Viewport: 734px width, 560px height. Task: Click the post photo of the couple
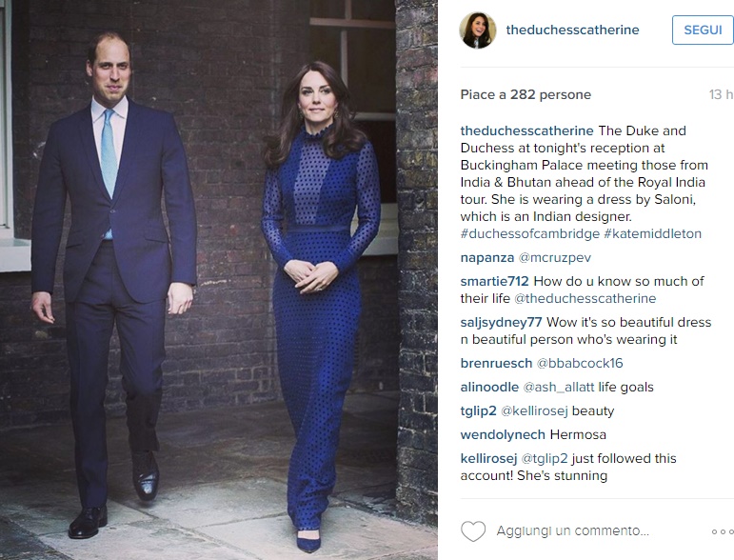pos(219,280)
